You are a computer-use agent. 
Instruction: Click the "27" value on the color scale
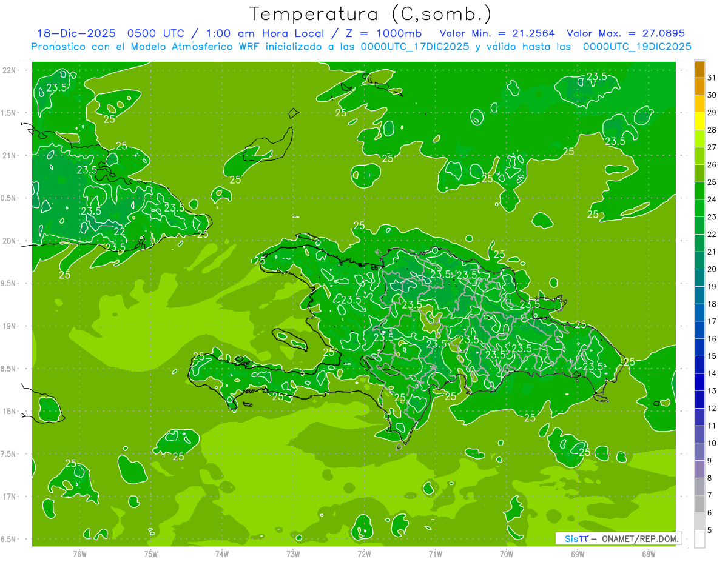pos(712,147)
